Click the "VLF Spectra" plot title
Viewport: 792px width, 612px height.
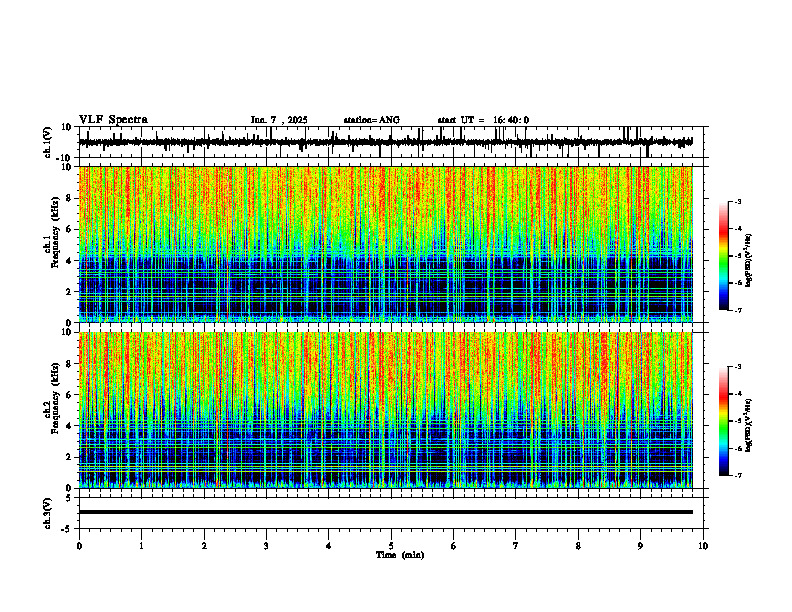click(113, 120)
